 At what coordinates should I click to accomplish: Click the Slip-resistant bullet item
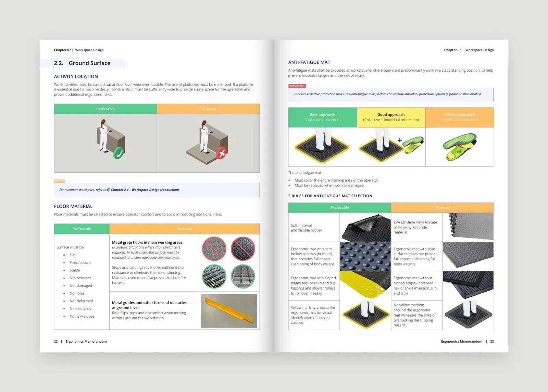pos(80,278)
